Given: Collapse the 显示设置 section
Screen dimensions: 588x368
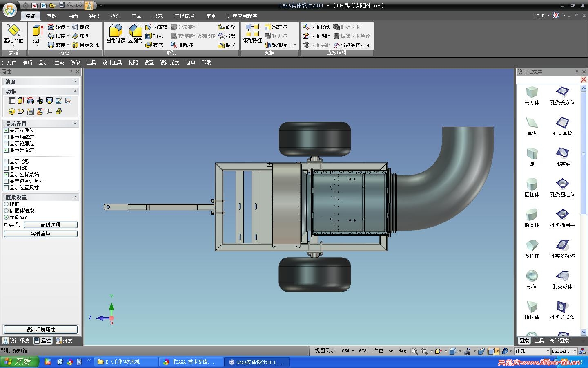Looking at the screenshot, I should 75,123.
